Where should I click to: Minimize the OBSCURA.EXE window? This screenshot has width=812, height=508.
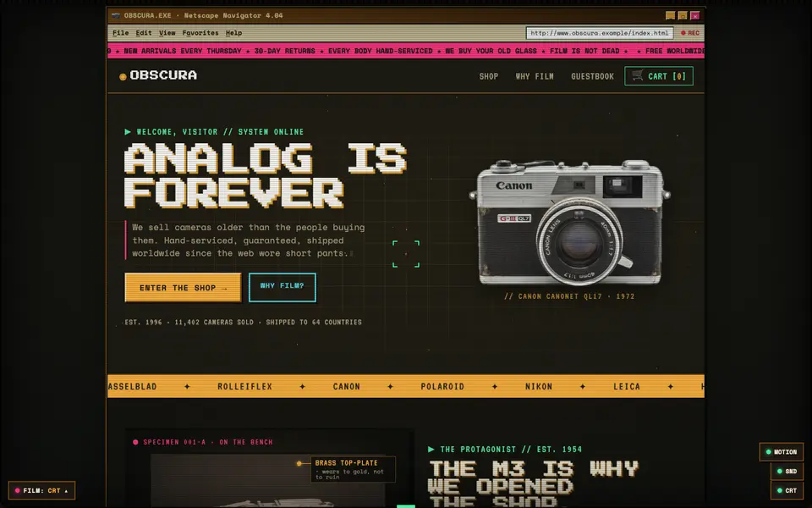click(670, 15)
